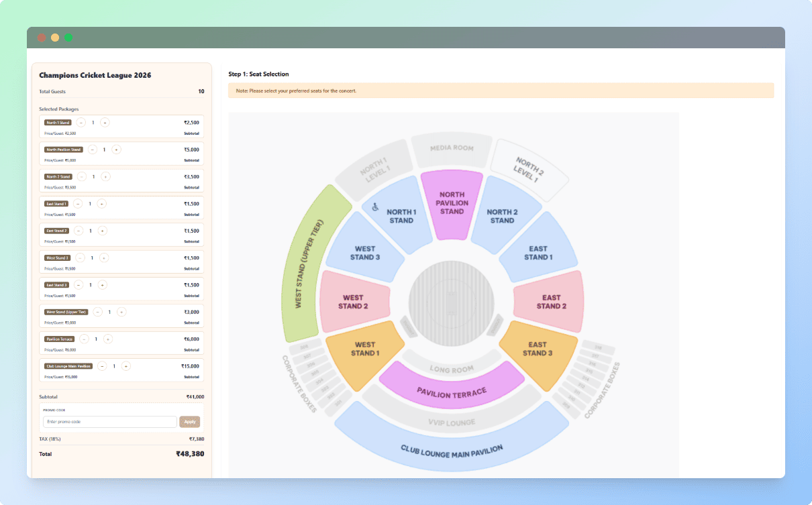Decrease East Stand 1 package quantity
812x505 pixels.
(78, 204)
